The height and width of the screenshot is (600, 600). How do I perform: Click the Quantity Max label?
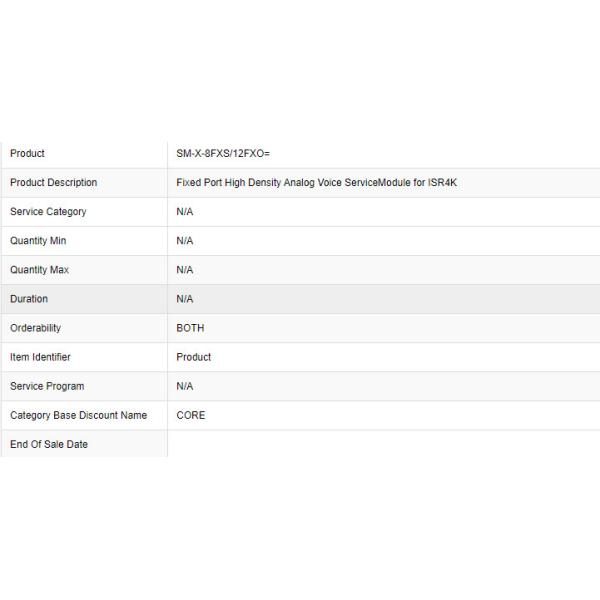[x=39, y=270]
